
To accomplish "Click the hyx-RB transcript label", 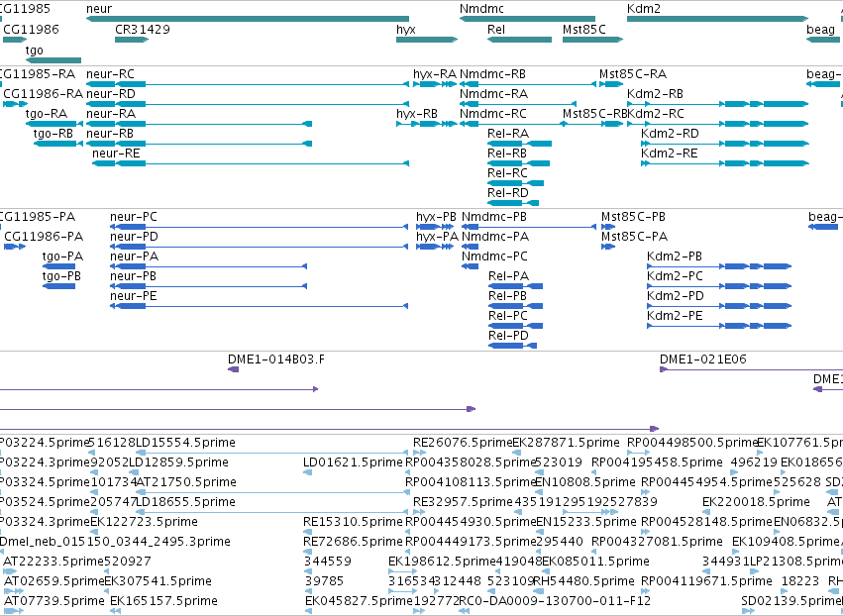I will point(417,114).
